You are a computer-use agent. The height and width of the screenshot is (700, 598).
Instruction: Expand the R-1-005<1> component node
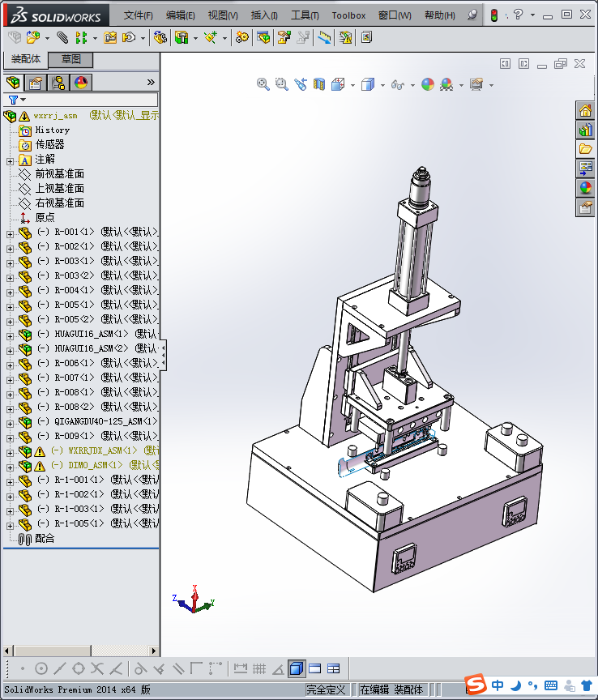point(10,526)
